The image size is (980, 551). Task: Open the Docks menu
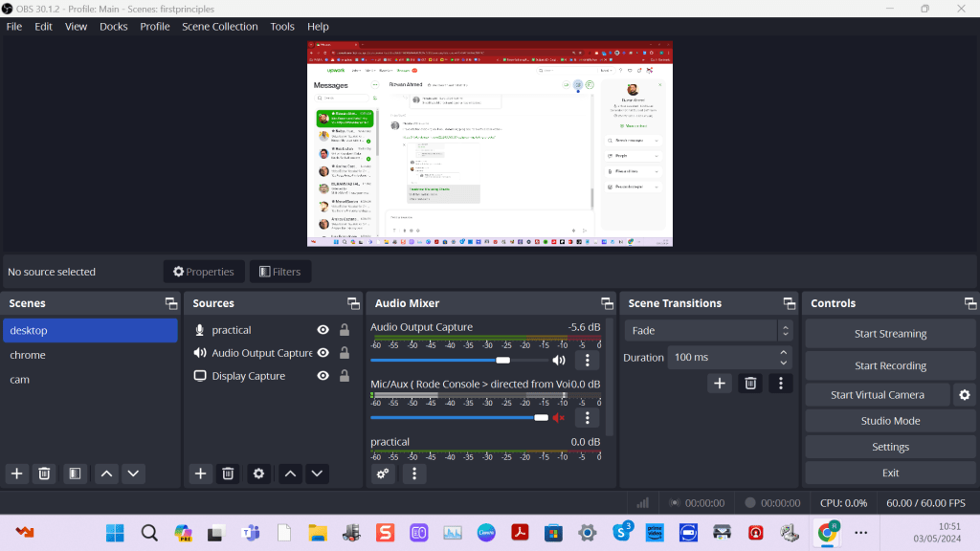(113, 26)
